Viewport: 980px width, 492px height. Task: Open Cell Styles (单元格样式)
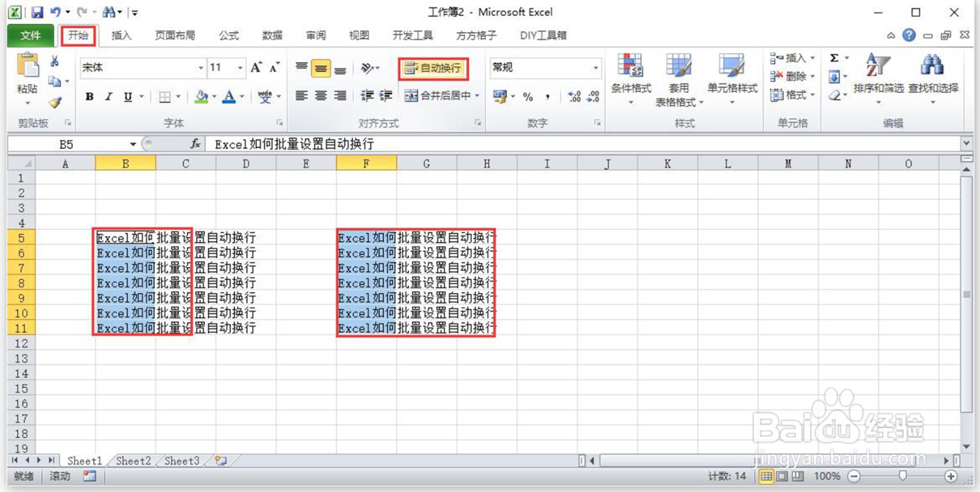[732, 78]
